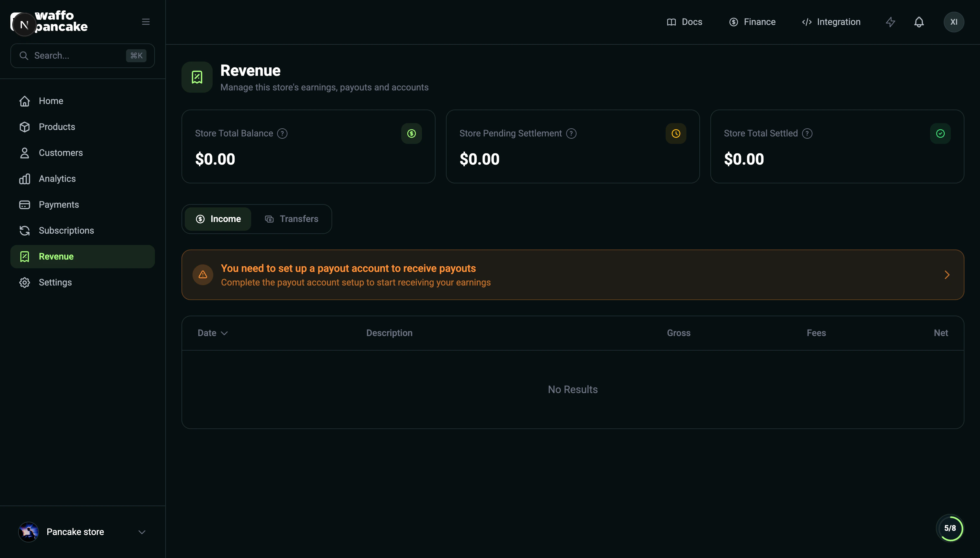
Task: Open the Store Total Balance help tooltip icon
Action: 283,134
